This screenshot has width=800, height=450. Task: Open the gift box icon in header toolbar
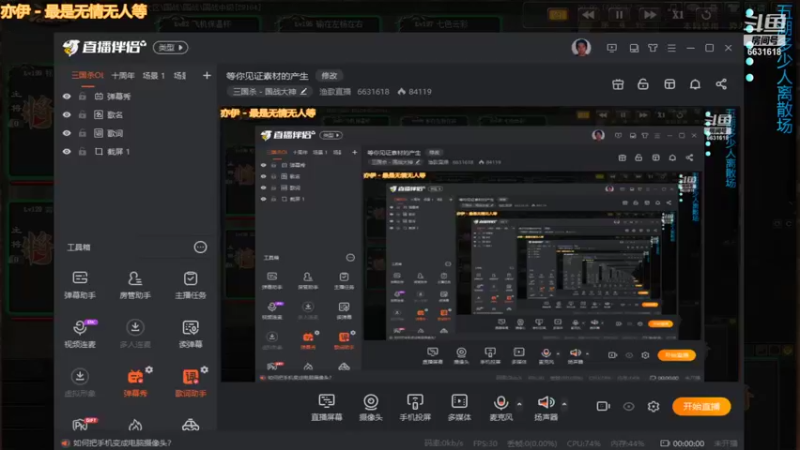(618, 84)
